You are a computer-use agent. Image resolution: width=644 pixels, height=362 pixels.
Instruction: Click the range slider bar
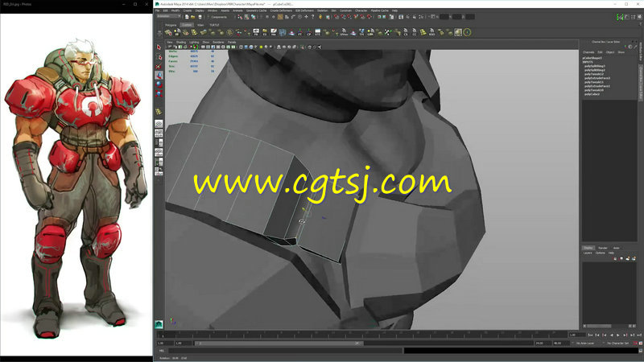(x=279, y=343)
